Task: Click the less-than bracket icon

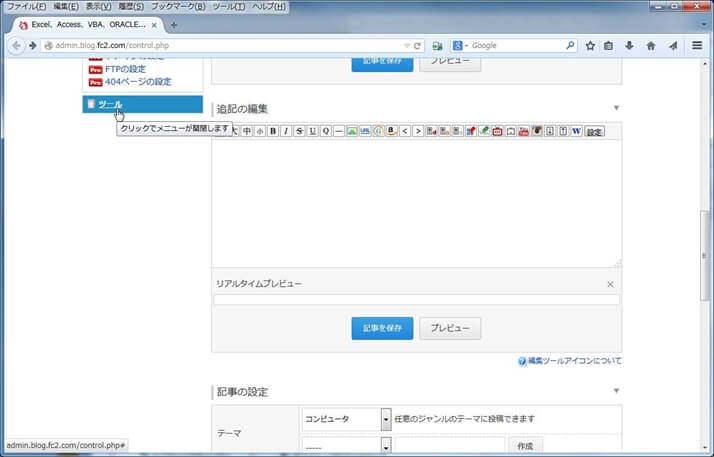Action: tap(405, 131)
